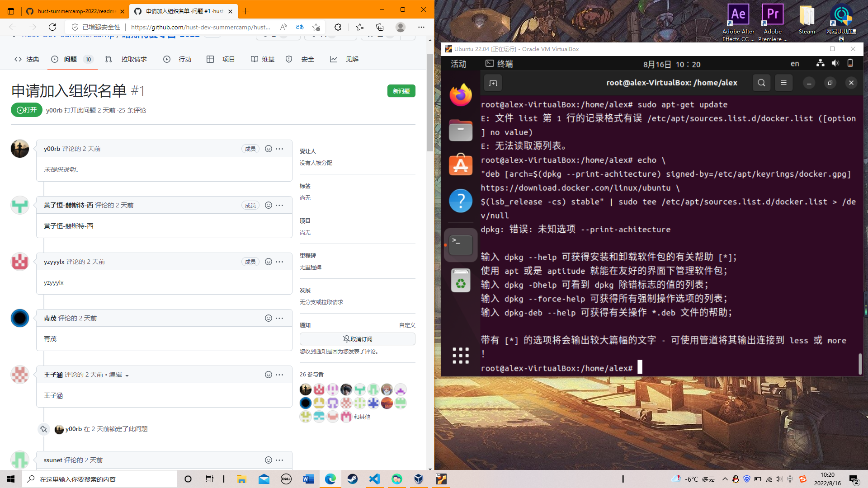The height and width of the screenshot is (488, 868).
Task: Open the Help icon in Ubuntu dock
Action: pos(461,200)
